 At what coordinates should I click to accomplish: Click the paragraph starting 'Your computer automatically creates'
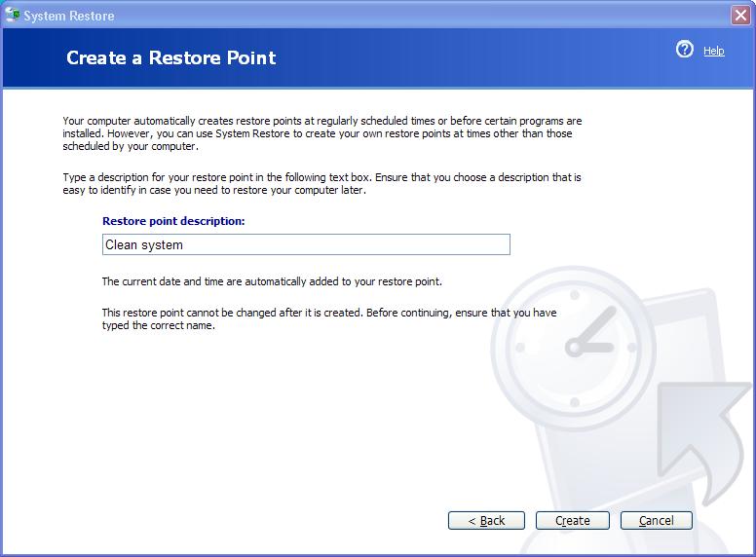[x=322, y=133]
